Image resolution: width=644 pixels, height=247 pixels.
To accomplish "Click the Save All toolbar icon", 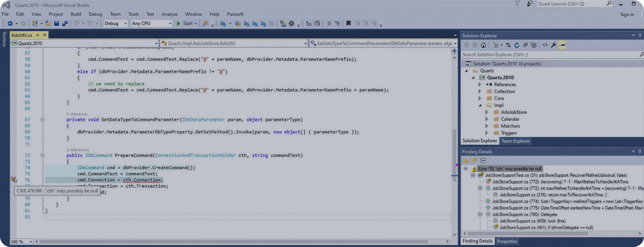I will tap(65, 24).
